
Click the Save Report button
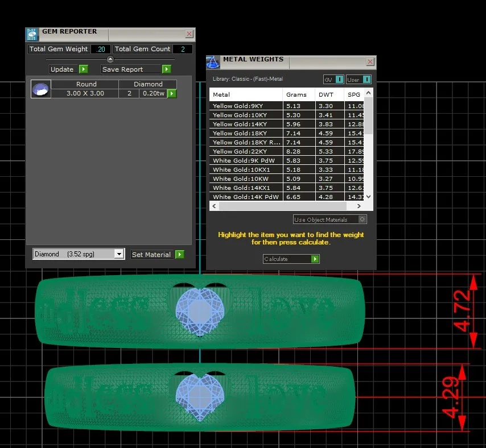click(x=136, y=69)
